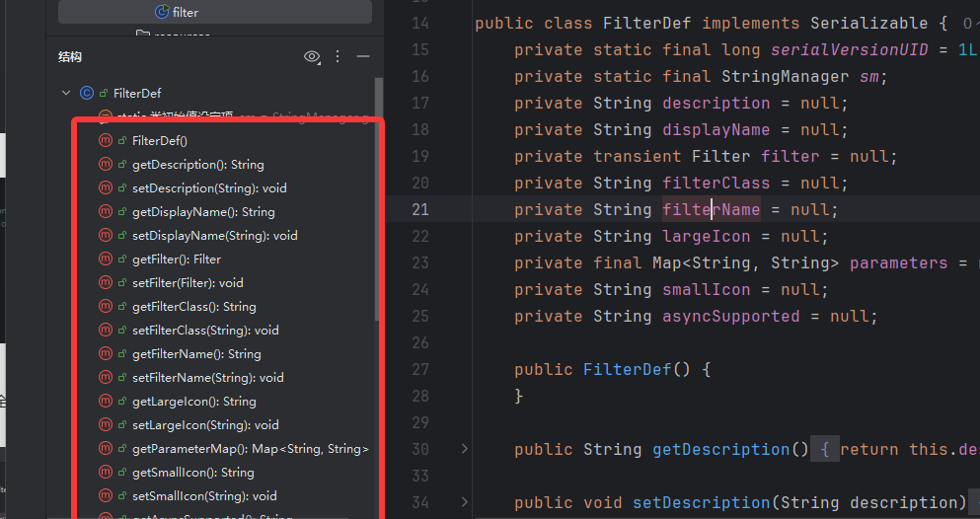Open the structure view options eye icon
980x519 pixels.
[312, 57]
